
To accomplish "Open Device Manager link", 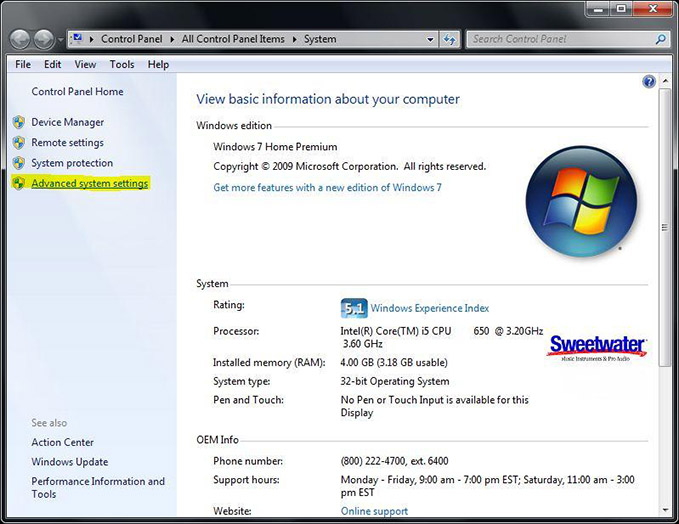I will pos(68,122).
